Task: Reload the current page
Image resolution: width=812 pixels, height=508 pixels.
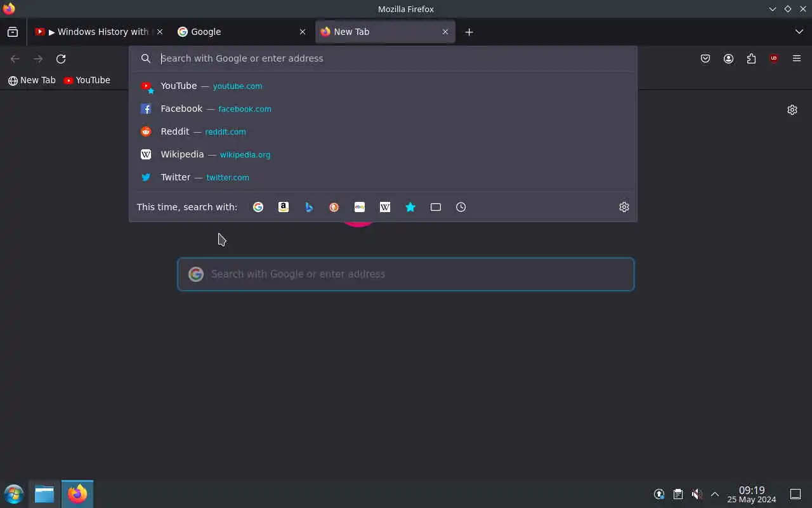Action: (x=61, y=58)
